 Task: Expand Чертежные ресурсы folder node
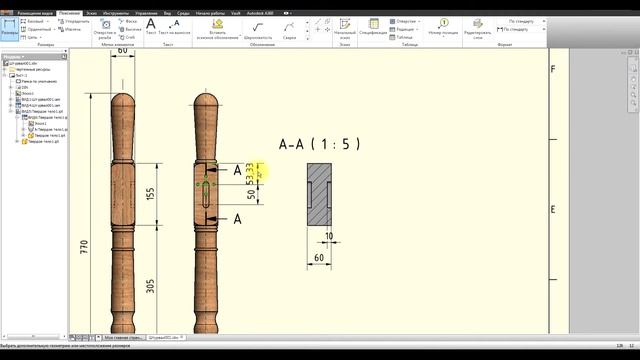pyautogui.click(x=5, y=69)
